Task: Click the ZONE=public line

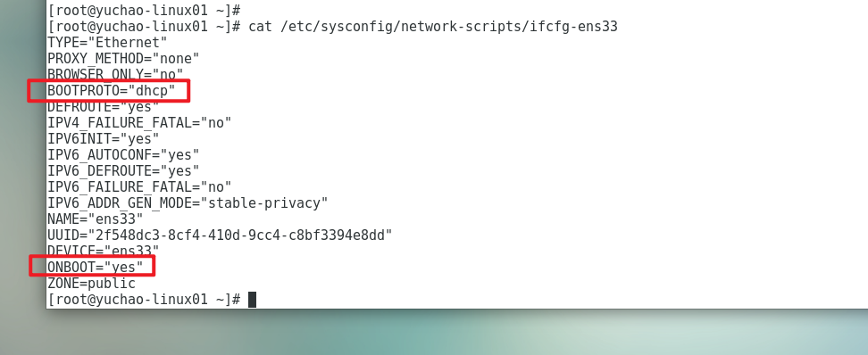Action: [x=91, y=284]
